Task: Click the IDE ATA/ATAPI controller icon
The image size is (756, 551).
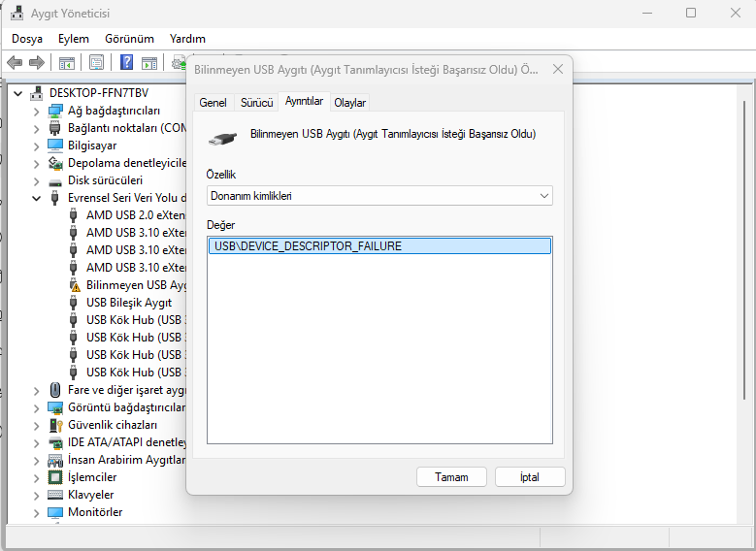Action: (x=55, y=442)
